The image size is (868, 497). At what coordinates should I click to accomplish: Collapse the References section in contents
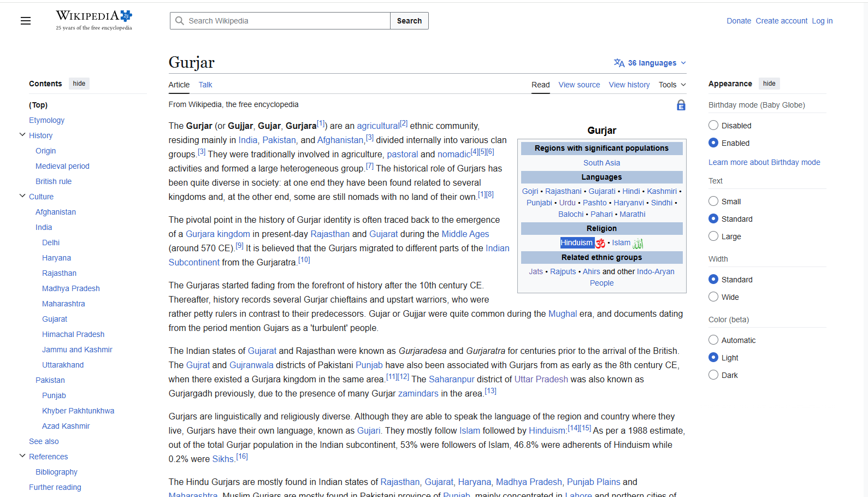point(22,455)
